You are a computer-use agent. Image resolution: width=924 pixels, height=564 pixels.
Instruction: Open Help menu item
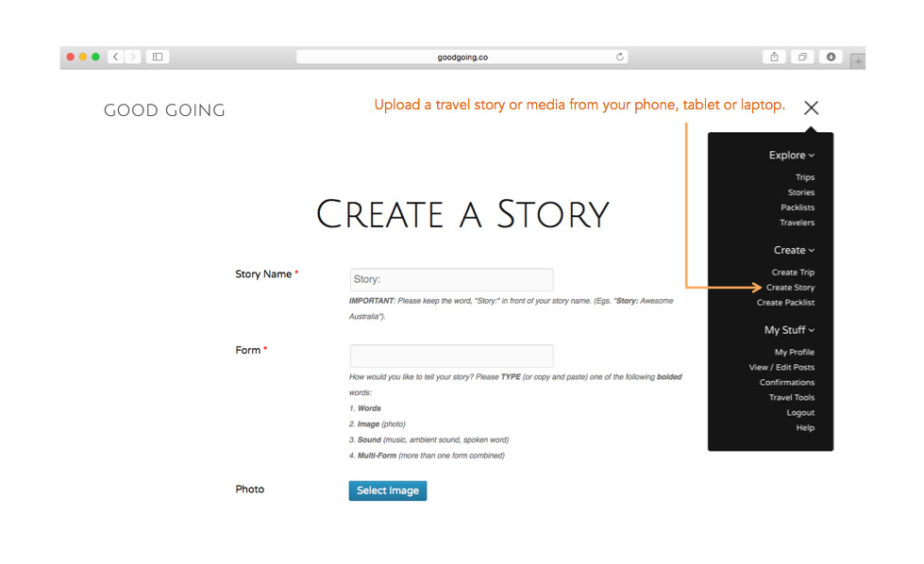805,428
